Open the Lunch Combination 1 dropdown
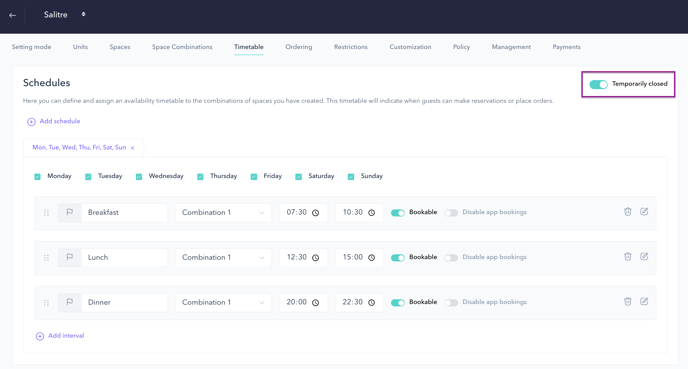The image size is (688, 369). (223, 258)
